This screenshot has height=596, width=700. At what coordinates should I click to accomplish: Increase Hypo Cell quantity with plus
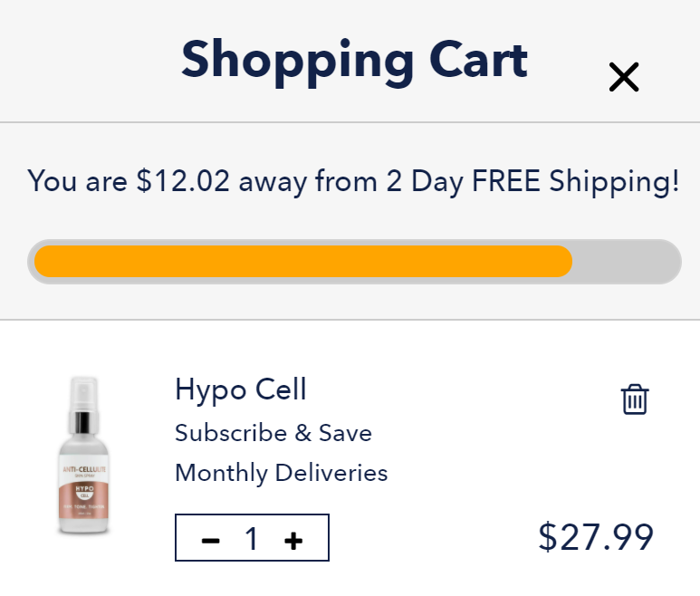click(293, 541)
